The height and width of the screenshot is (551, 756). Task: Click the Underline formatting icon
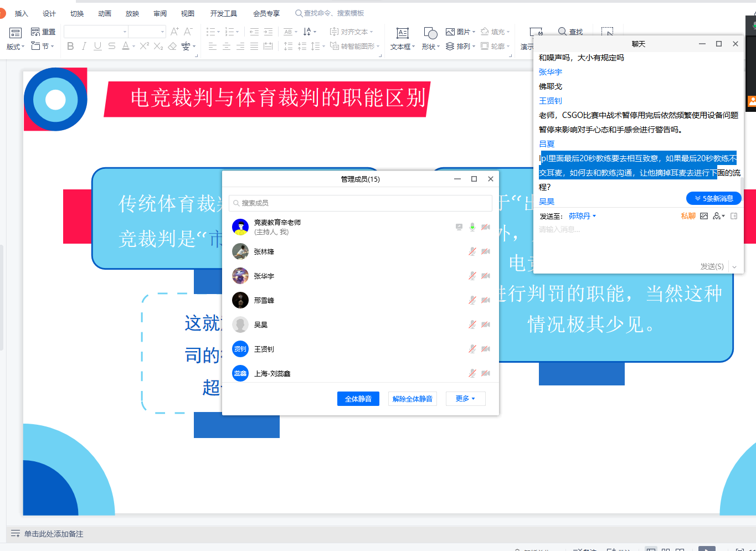click(x=97, y=47)
